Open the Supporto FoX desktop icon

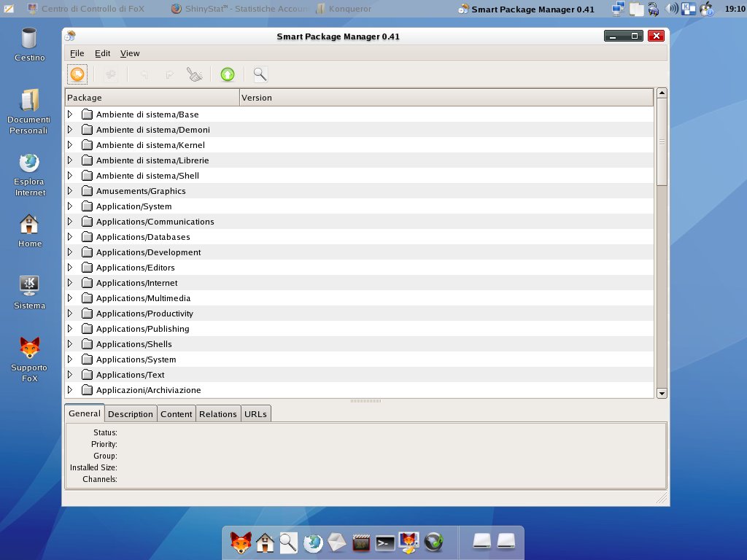(x=29, y=359)
